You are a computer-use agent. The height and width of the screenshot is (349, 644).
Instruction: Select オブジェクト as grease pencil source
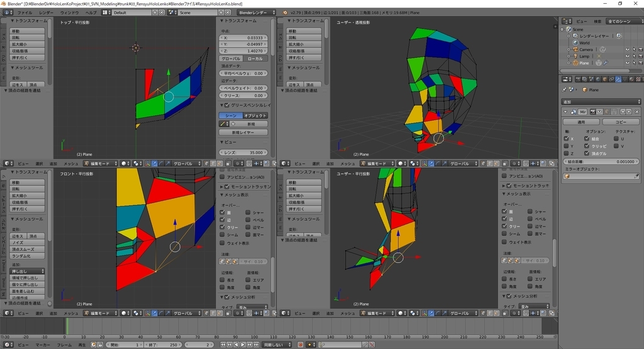click(x=255, y=116)
